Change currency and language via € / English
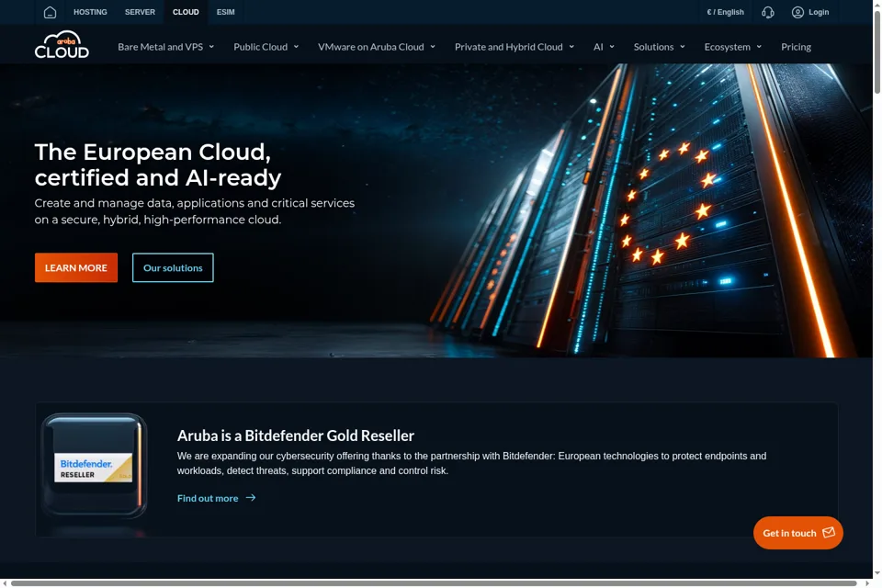Screen dimensions: 882x588 726,12
